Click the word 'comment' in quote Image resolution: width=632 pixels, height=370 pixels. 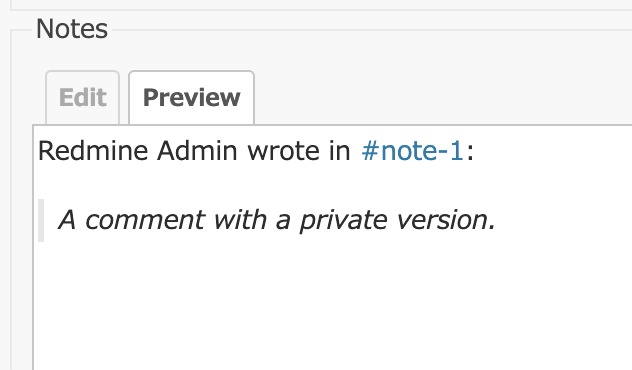pyautogui.click(x=145, y=220)
